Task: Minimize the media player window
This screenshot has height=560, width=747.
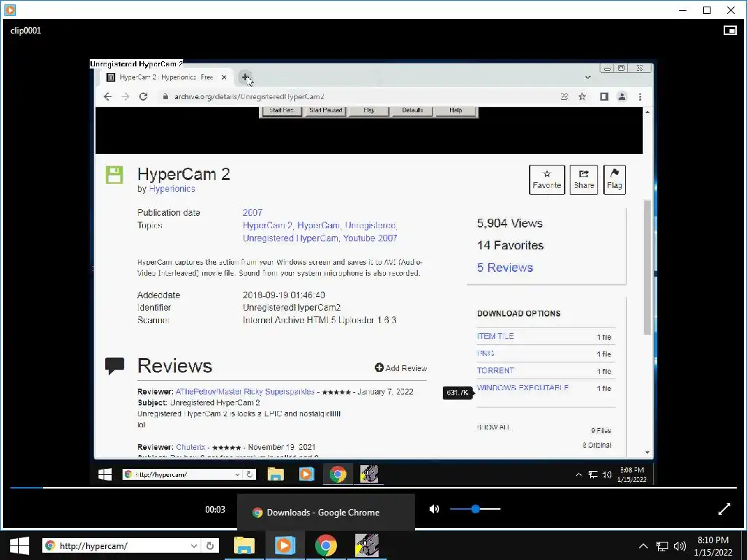Action: [683, 10]
